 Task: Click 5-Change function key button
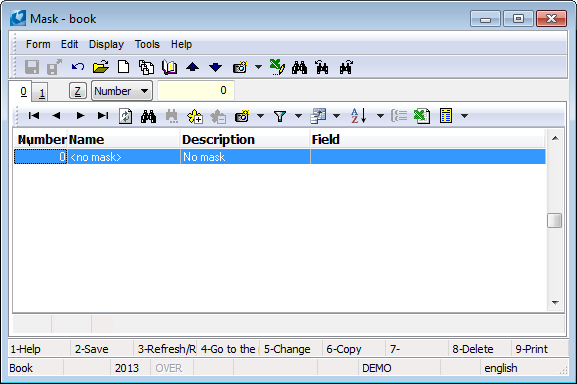(291, 349)
